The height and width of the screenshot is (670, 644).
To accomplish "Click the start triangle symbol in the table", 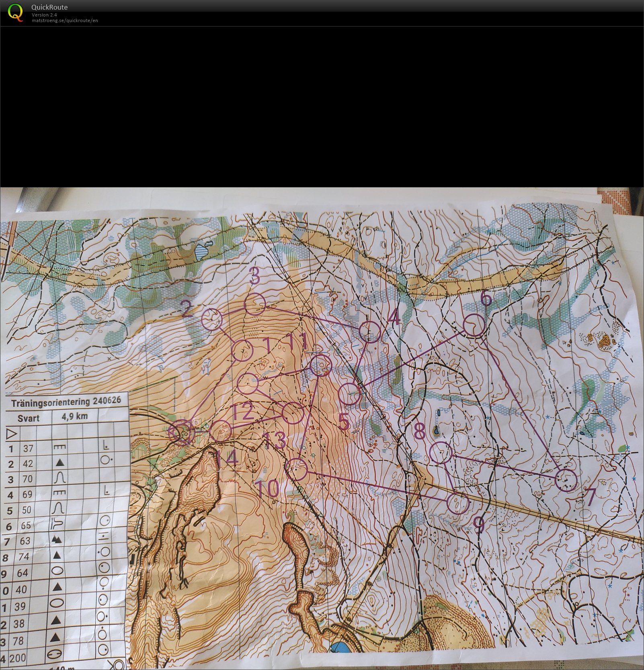I will [12, 434].
